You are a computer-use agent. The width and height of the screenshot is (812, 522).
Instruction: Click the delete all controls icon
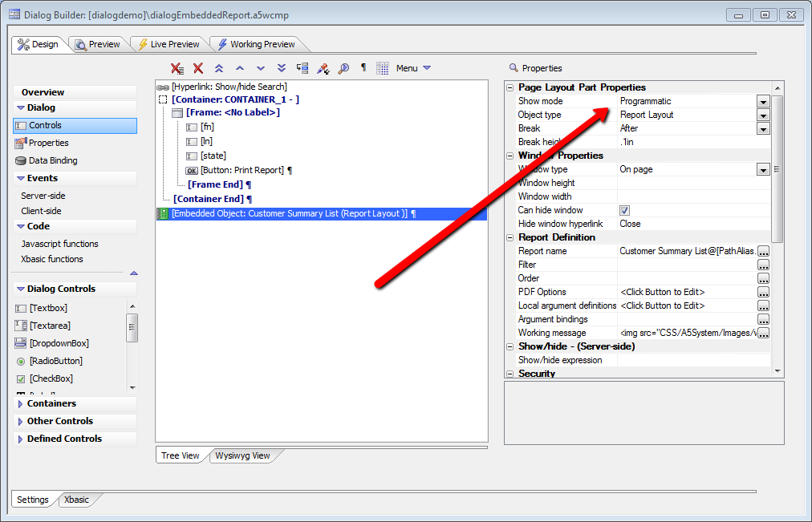[177, 68]
